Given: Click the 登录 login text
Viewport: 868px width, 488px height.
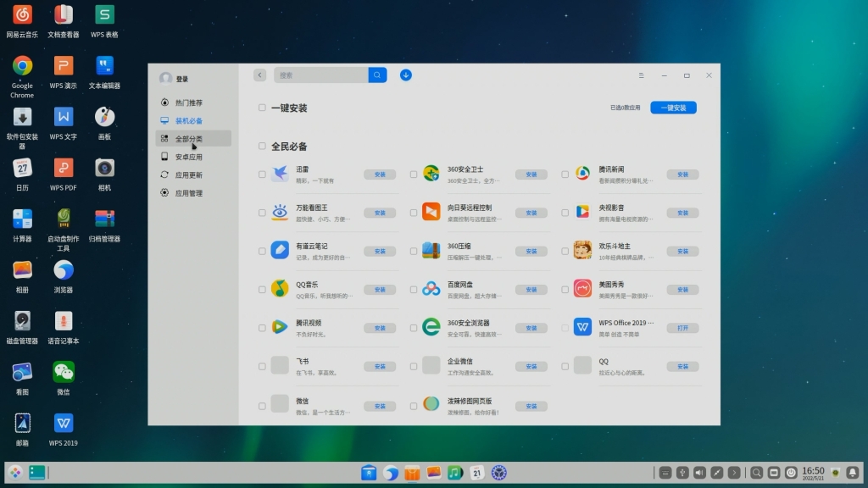Looking at the screenshot, I should click(182, 79).
